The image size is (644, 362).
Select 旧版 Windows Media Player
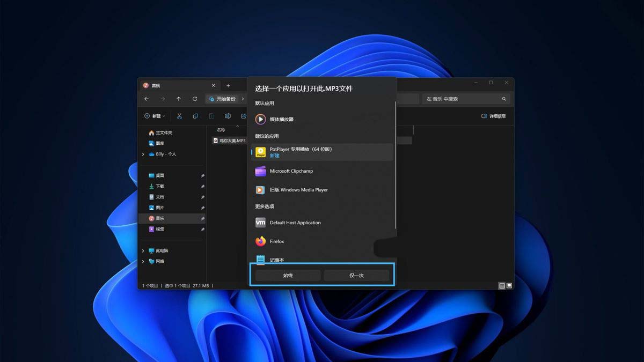(298, 190)
